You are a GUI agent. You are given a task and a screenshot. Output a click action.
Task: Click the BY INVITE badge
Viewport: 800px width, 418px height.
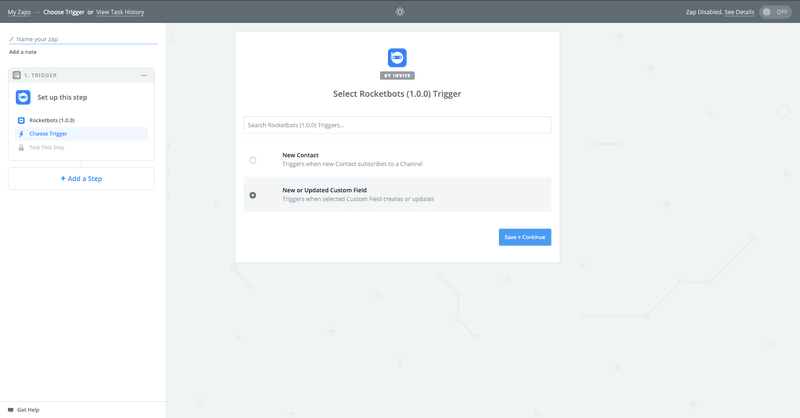(397, 76)
